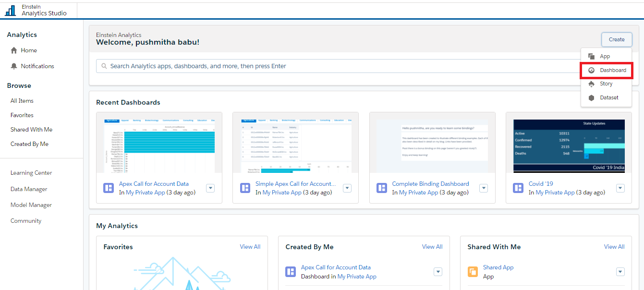Click the Notifications bell icon

point(14,66)
